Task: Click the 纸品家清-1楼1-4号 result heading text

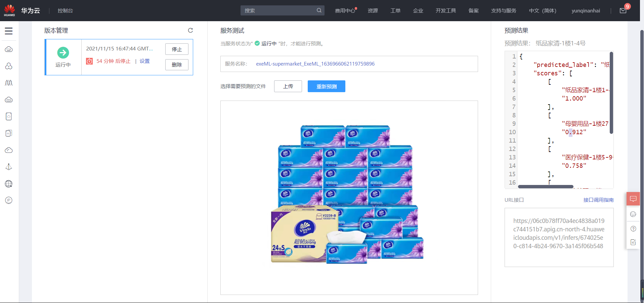Action: [x=560, y=43]
